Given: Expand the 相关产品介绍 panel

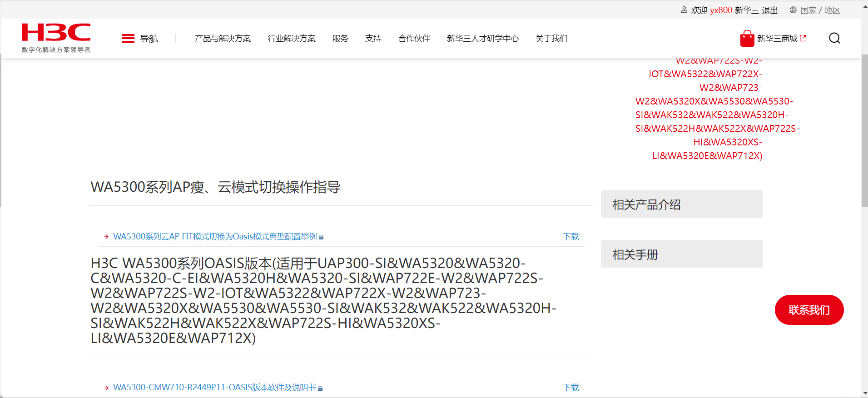Looking at the screenshot, I should click(x=682, y=204).
